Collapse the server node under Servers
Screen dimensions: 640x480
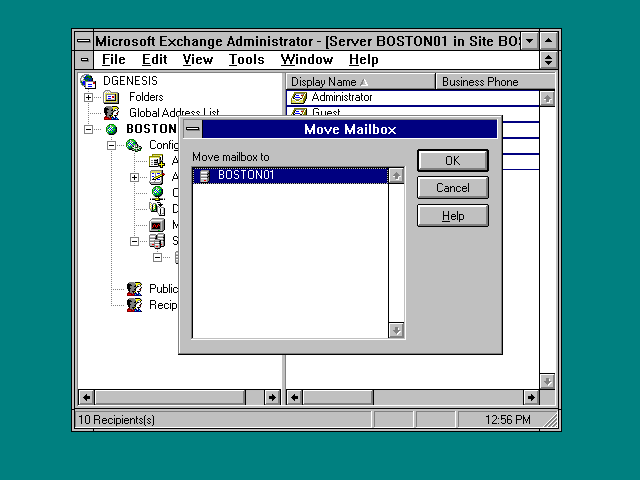click(157, 258)
